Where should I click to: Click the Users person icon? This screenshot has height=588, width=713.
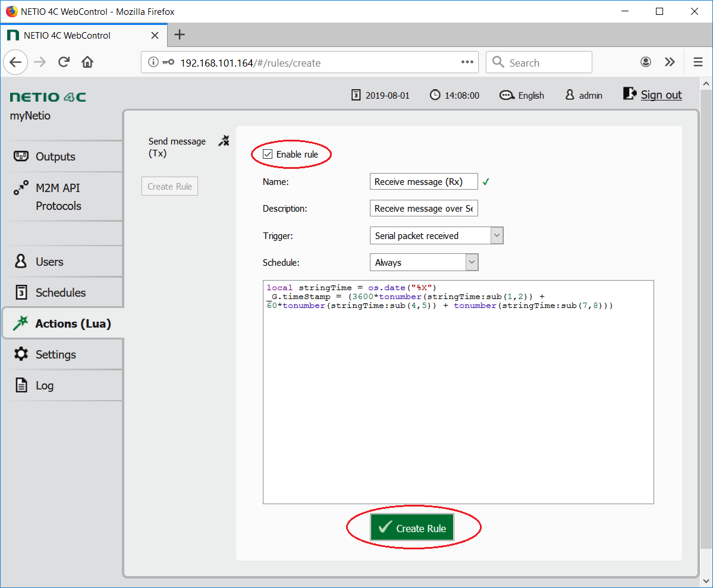(x=21, y=261)
